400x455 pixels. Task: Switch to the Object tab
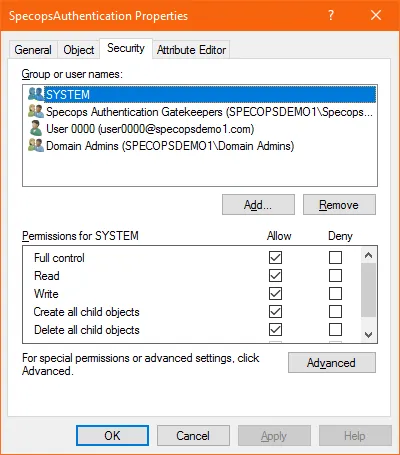[79, 50]
